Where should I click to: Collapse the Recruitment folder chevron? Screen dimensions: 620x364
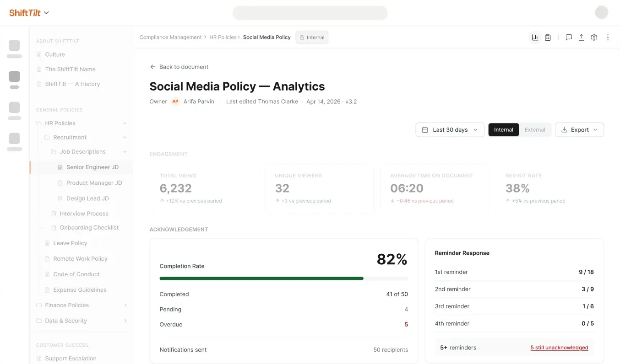click(x=125, y=138)
